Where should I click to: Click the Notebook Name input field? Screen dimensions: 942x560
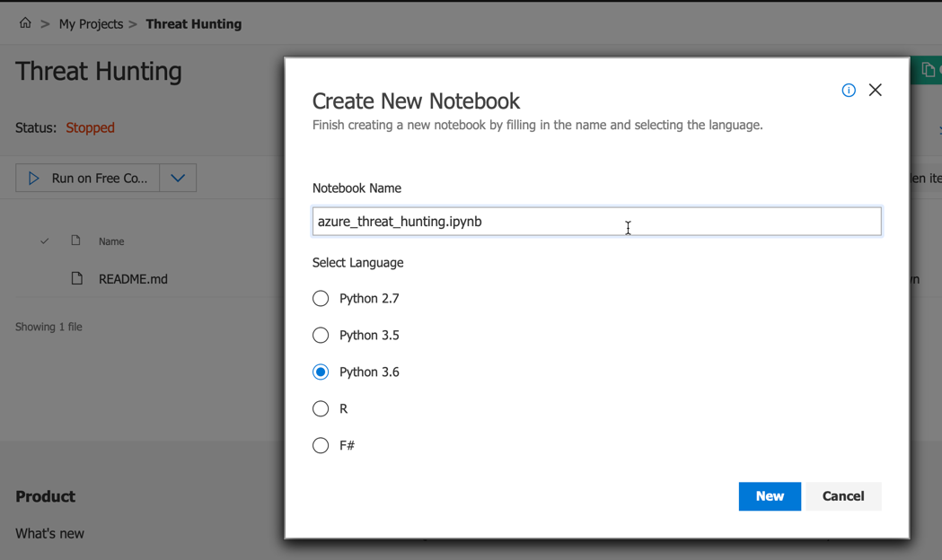tap(596, 221)
